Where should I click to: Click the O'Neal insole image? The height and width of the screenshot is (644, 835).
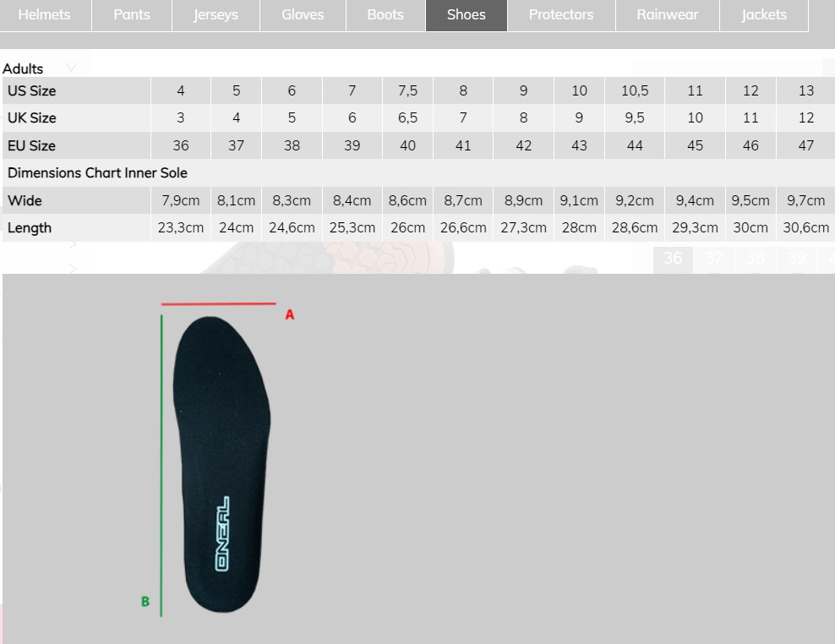pyautogui.click(x=221, y=465)
